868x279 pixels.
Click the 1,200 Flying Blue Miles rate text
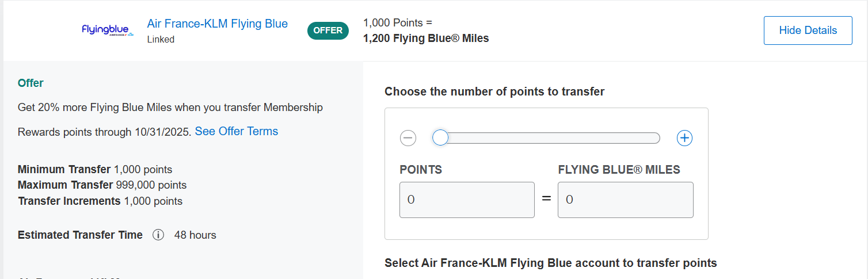tap(426, 39)
